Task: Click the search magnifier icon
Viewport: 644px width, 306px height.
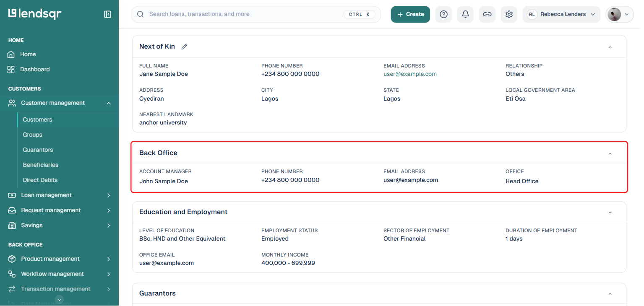Action: coord(141,14)
